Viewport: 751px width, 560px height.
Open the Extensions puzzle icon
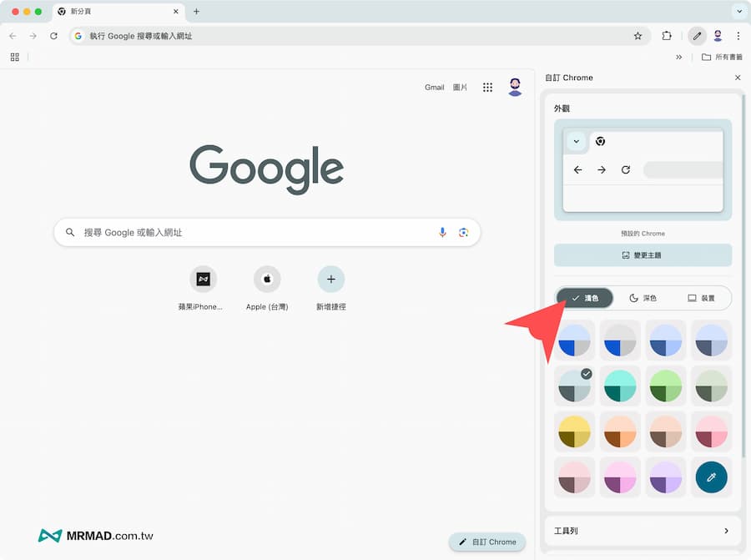click(667, 36)
